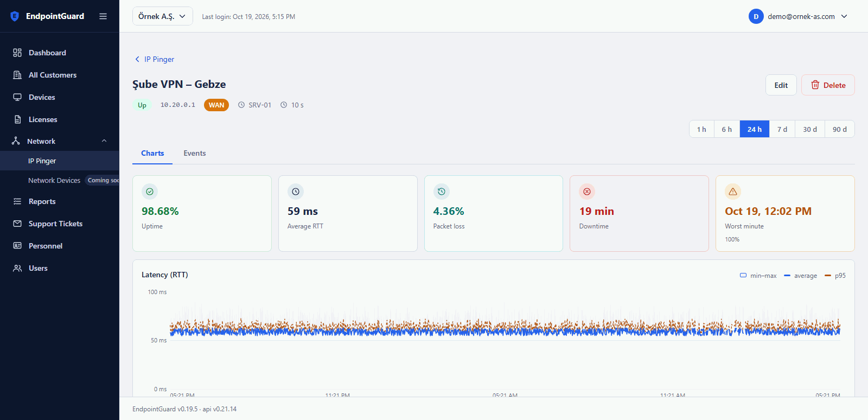Click the WAN badge

(x=216, y=105)
